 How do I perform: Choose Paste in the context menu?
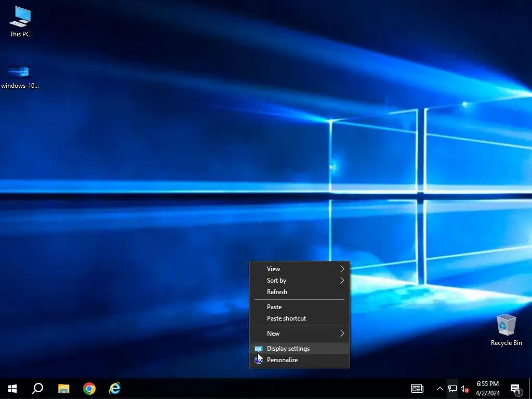pyautogui.click(x=299, y=307)
